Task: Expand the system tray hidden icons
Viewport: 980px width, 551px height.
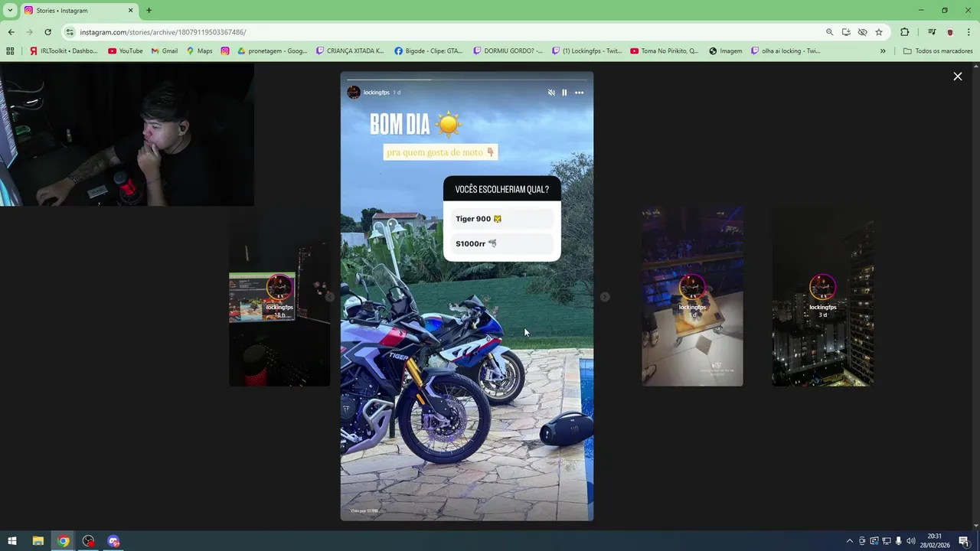Action: [849, 541]
